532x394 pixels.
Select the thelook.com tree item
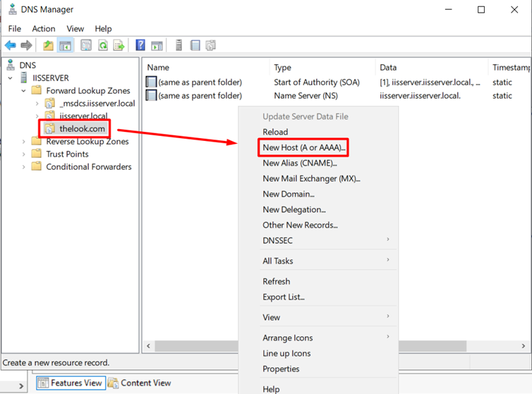tap(82, 129)
